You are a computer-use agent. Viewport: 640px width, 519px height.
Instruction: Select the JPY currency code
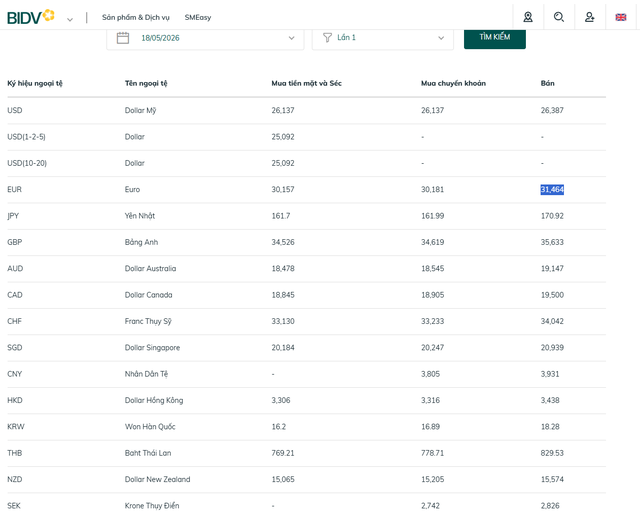pyautogui.click(x=13, y=216)
